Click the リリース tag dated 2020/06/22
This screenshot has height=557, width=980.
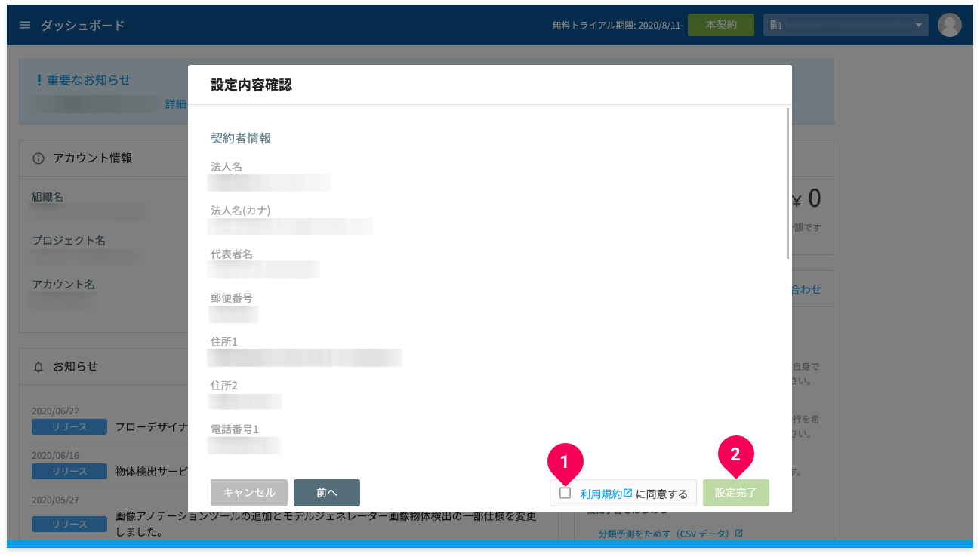pyautogui.click(x=69, y=427)
